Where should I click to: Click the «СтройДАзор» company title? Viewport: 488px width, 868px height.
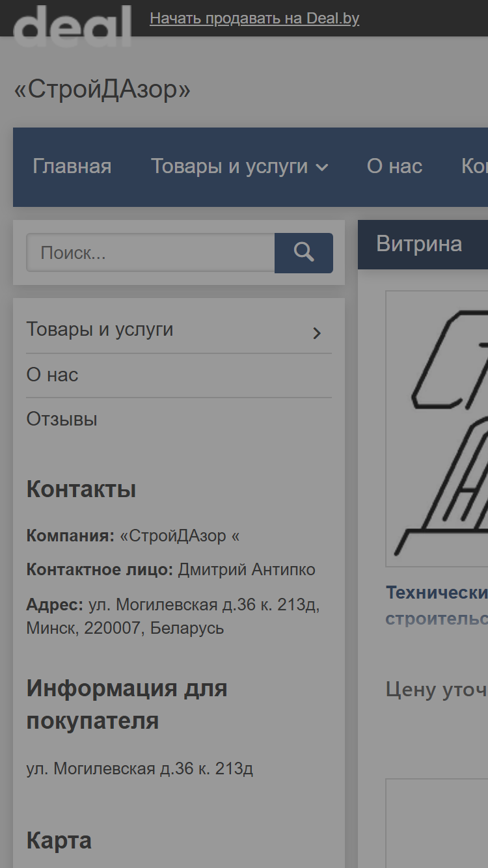[102, 90]
